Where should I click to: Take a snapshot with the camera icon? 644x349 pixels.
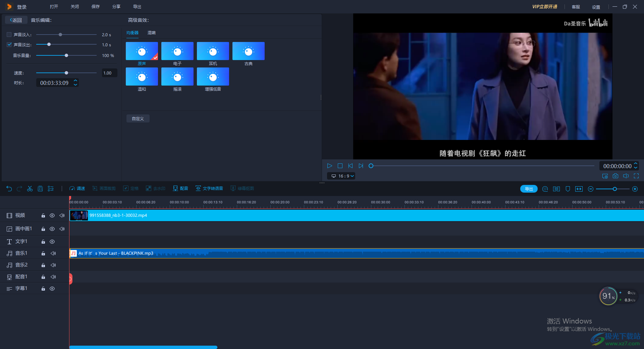click(615, 176)
